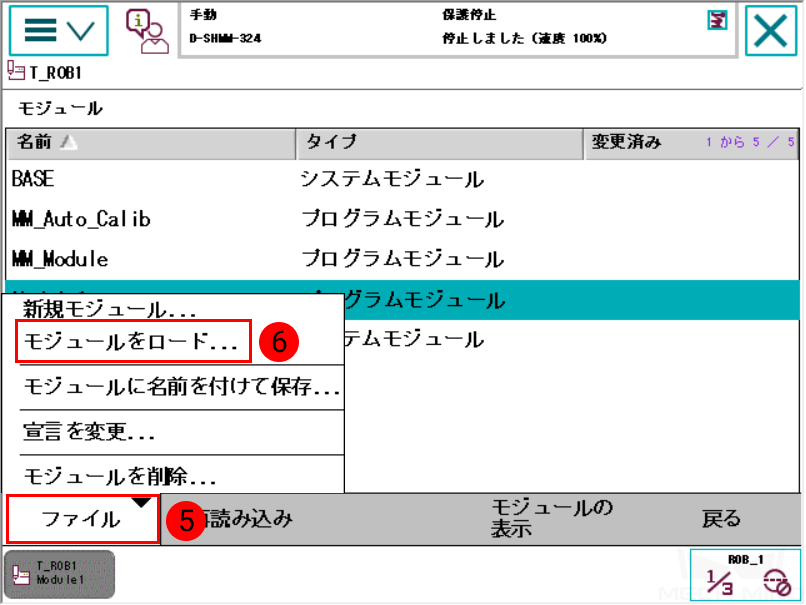Choose 新規モジュール... from file menu
Viewport: 806px width, 605px height.
pyautogui.click(x=109, y=309)
